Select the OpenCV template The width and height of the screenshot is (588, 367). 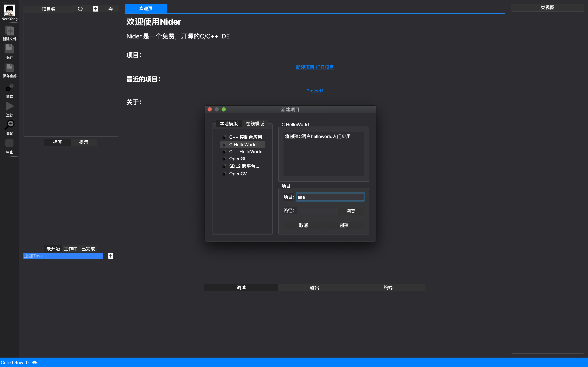coord(238,174)
